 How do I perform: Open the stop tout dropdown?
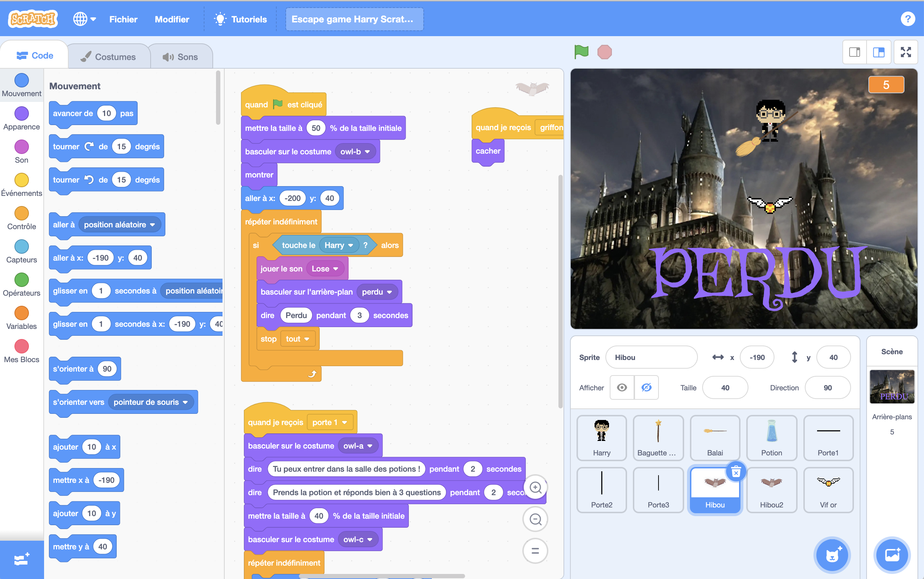click(298, 339)
